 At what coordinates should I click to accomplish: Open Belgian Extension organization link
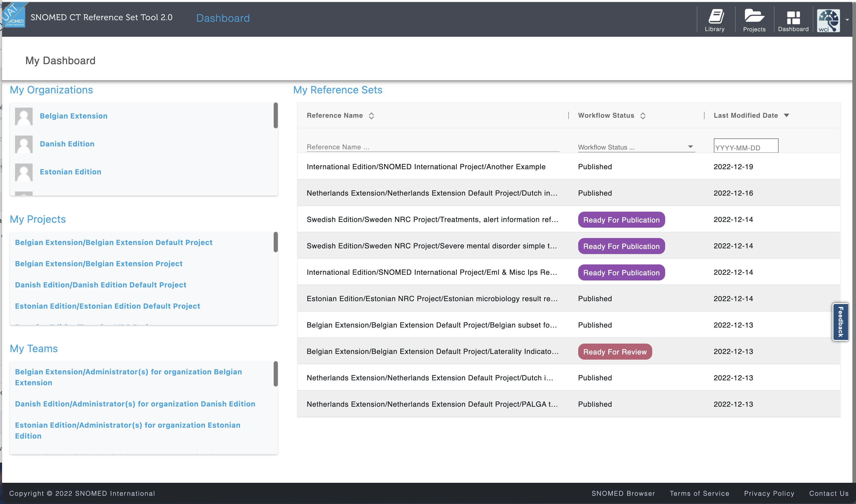point(73,116)
